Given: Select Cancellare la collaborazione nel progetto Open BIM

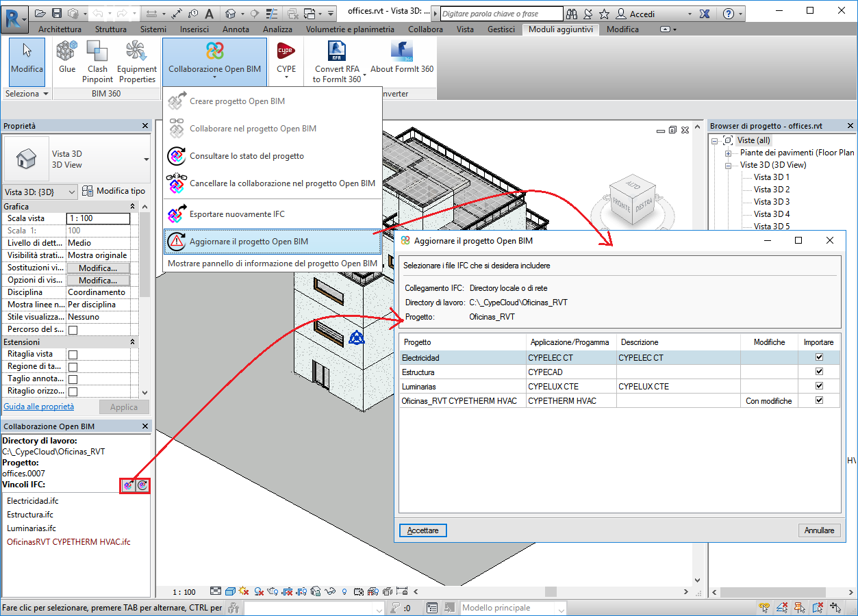Looking at the screenshot, I should pos(272,183).
